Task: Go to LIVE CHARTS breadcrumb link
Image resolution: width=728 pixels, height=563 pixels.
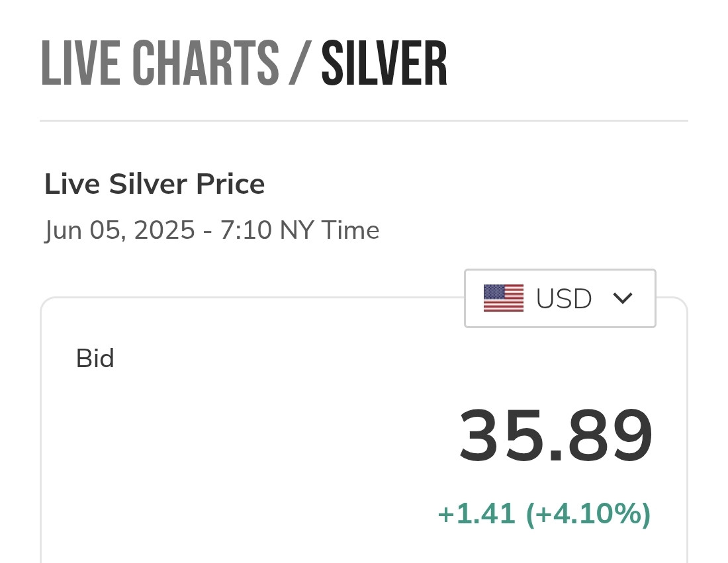Action: 159,64
